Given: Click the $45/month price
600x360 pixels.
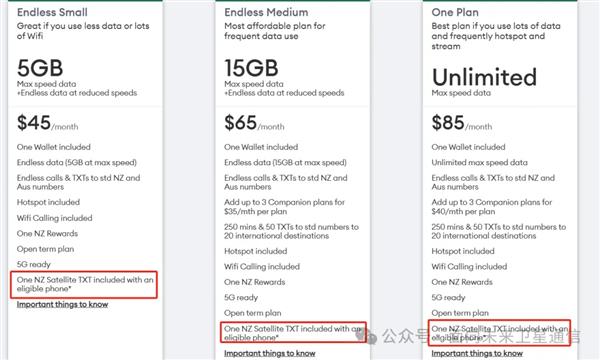Looking at the screenshot, I should pyautogui.click(x=47, y=123).
